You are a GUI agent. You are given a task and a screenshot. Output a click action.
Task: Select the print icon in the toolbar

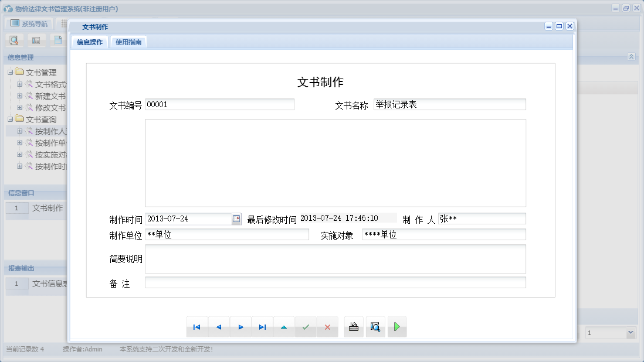354,327
